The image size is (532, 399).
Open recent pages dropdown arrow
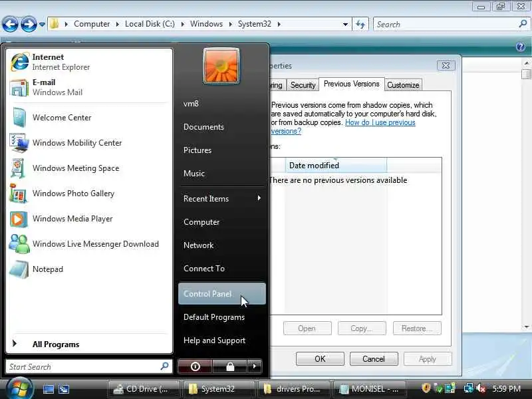[42, 25]
